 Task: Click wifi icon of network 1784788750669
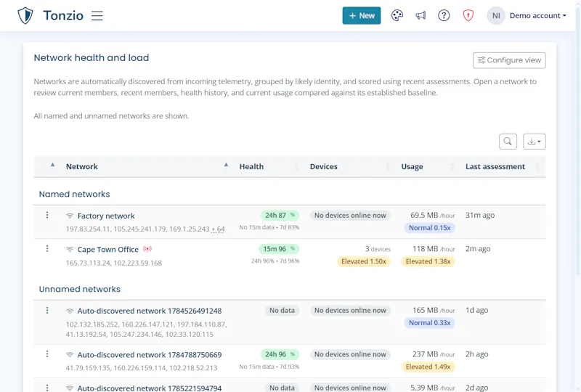[x=70, y=354]
